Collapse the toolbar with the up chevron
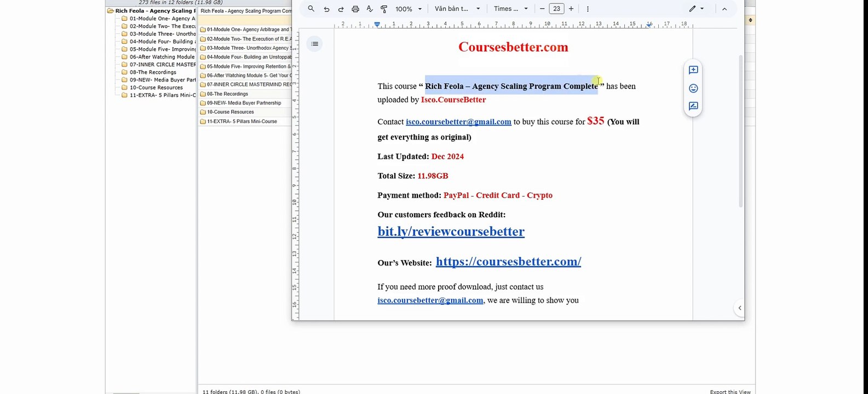 pyautogui.click(x=725, y=9)
